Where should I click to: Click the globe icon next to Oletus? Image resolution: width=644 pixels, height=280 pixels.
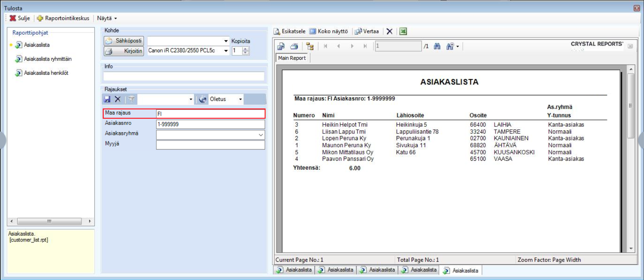(x=202, y=99)
